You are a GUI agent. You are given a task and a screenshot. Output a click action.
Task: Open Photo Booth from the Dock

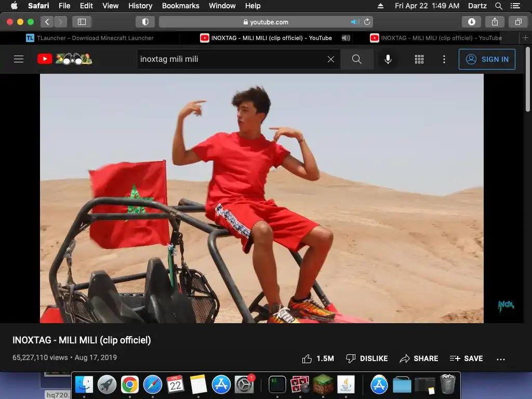300,384
